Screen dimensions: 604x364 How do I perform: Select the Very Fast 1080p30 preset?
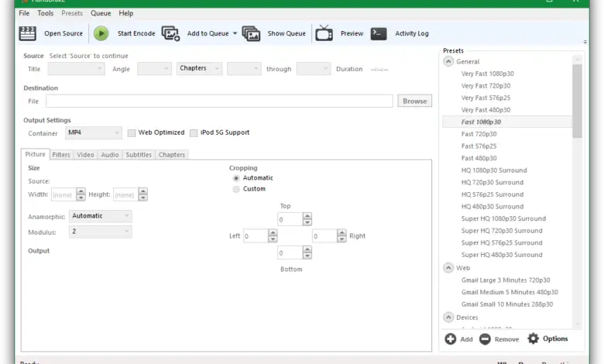tap(488, 74)
